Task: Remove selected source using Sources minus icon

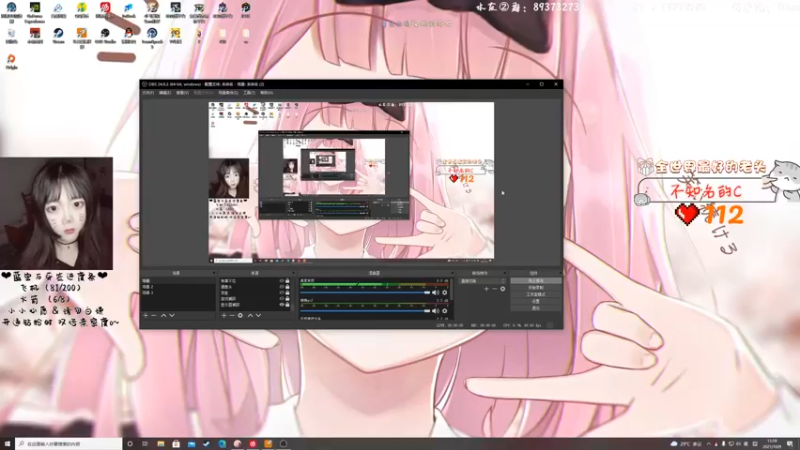Action: click(x=232, y=315)
